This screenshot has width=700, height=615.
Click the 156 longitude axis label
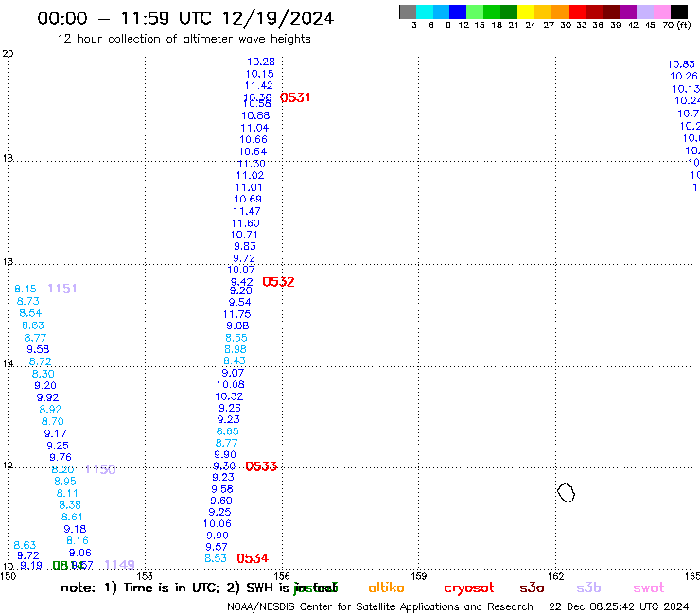(282, 576)
